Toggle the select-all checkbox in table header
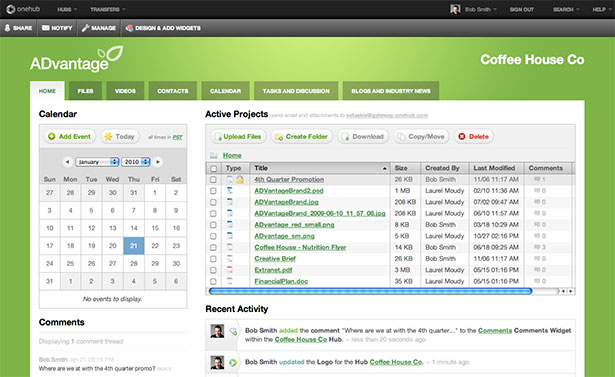Viewport: 615px width, 377px height. pyautogui.click(x=214, y=168)
